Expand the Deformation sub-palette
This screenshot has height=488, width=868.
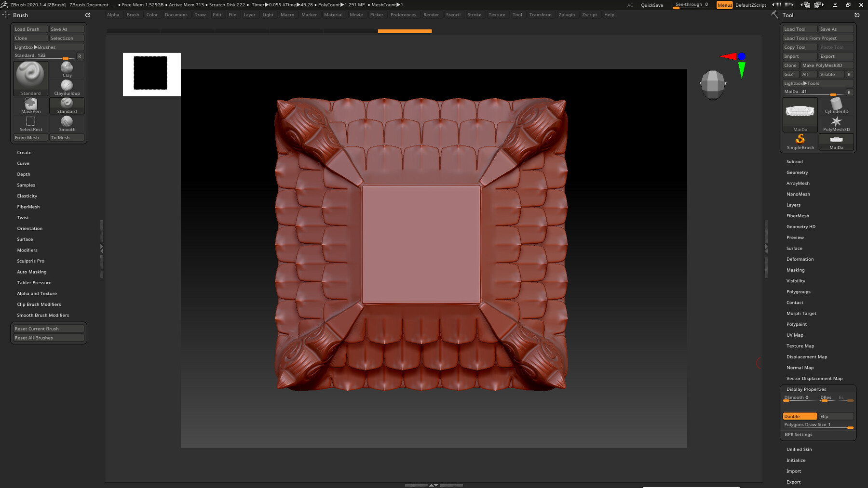point(800,259)
